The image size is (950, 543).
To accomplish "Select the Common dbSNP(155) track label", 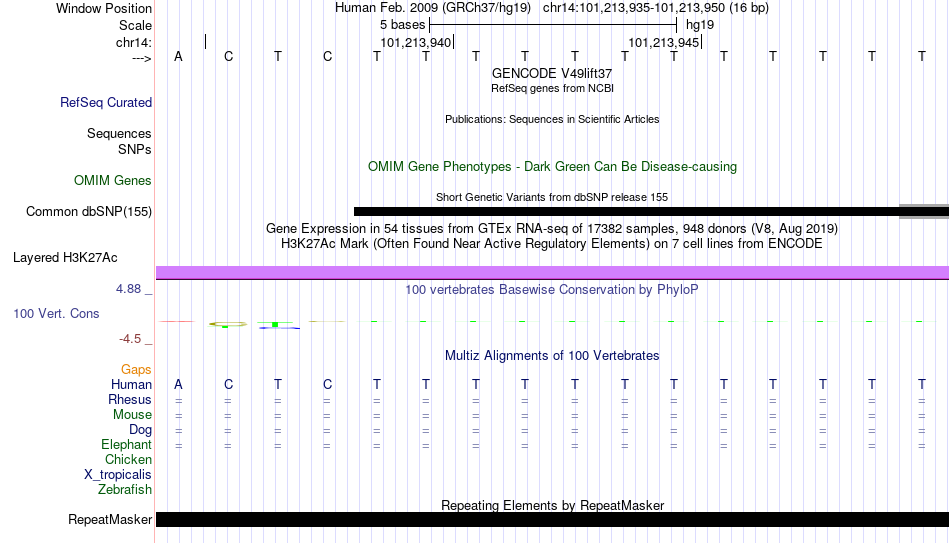I will [89, 212].
